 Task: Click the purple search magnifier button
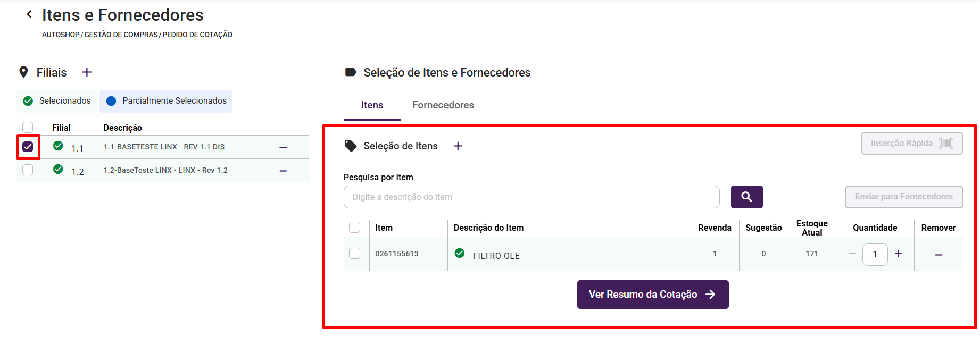tap(746, 197)
